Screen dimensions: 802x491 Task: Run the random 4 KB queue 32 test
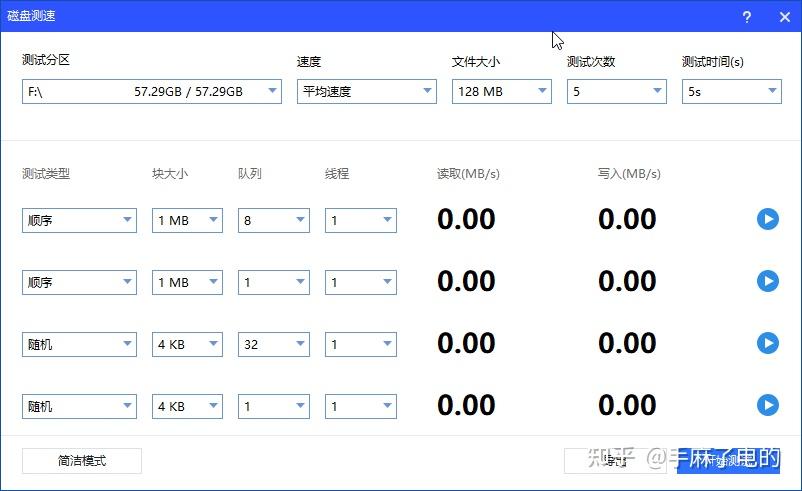click(x=768, y=343)
